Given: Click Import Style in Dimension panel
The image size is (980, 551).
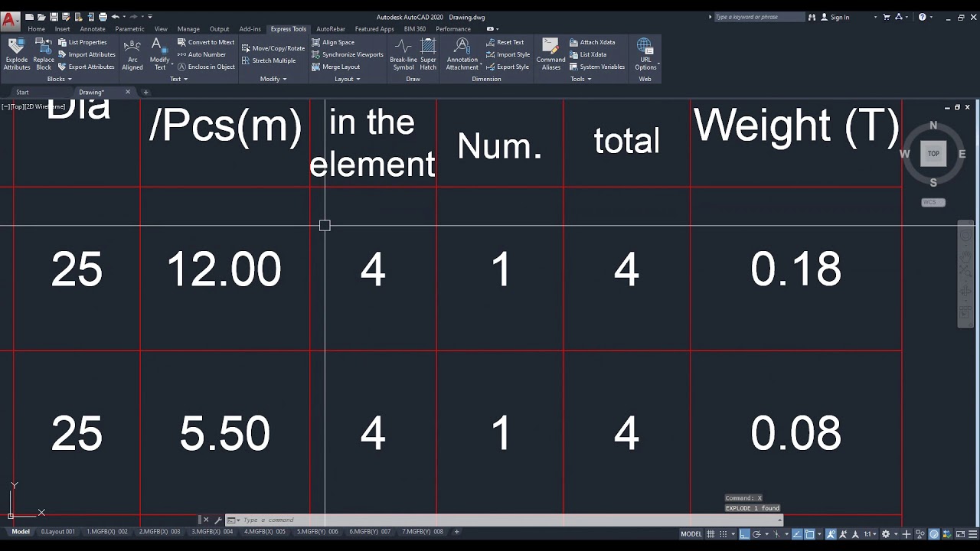Looking at the screenshot, I should 508,54.
